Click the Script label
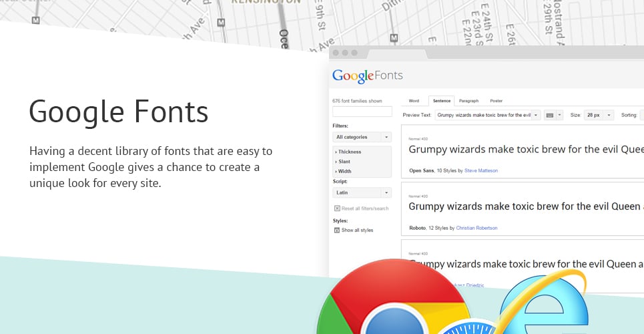The image size is (644, 334). pyautogui.click(x=340, y=182)
